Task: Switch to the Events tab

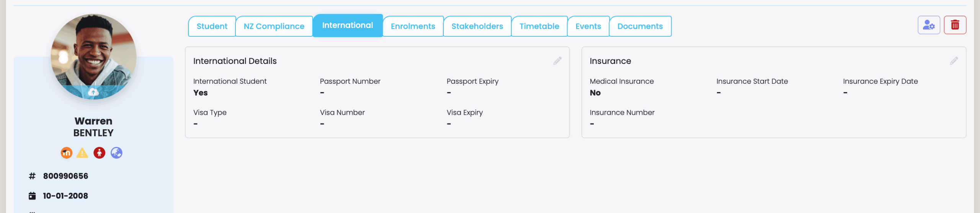Action: coord(588,26)
